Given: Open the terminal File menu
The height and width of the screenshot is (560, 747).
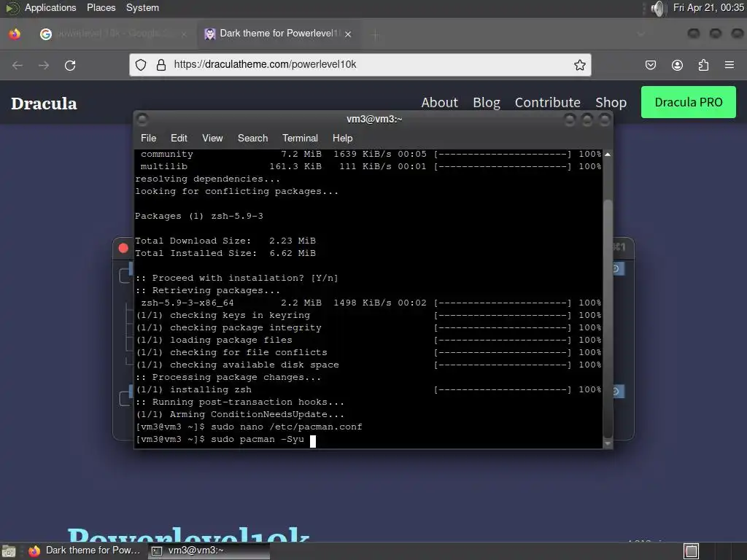Looking at the screenshot, I should pyautogui.click(x=148, y=138).
